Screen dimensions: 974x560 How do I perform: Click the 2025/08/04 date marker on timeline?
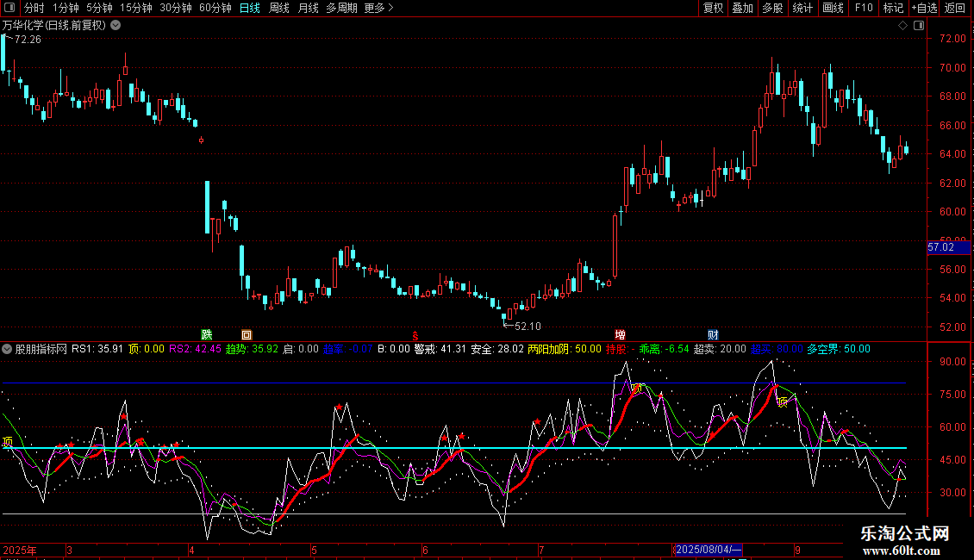(709, 550)
